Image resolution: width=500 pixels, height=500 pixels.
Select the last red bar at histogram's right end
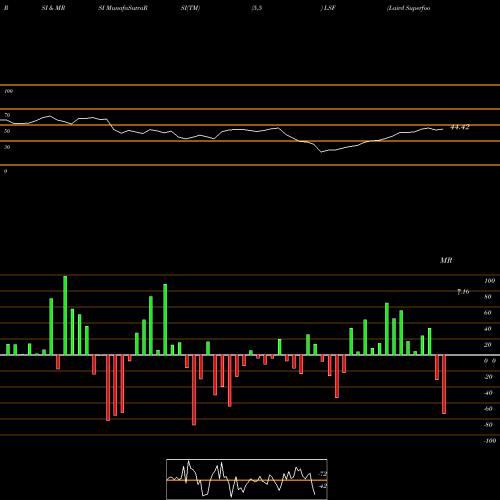pos(444,384)
